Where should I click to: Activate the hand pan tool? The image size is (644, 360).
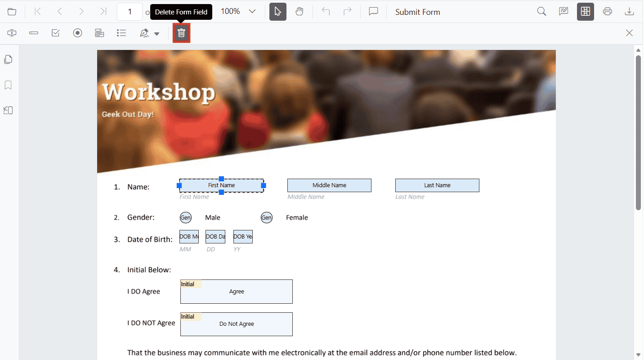click(300, 12)
